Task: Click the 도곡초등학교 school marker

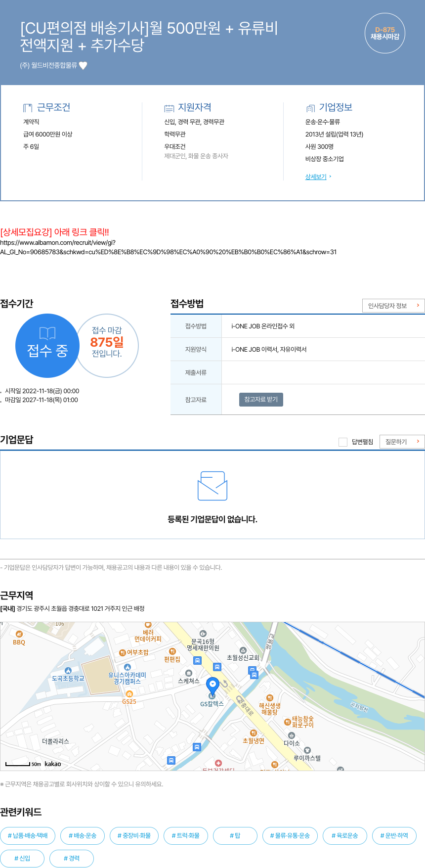Action: tap(68, 671)
